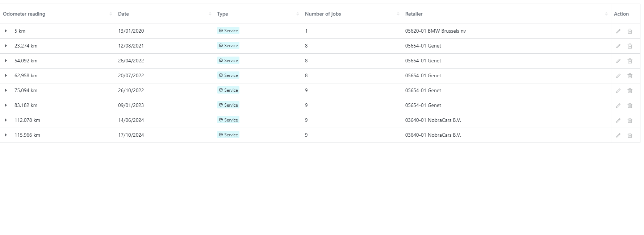
Task: Click the Service tag dated 17/10/2024
Action: tap(228, 135)
